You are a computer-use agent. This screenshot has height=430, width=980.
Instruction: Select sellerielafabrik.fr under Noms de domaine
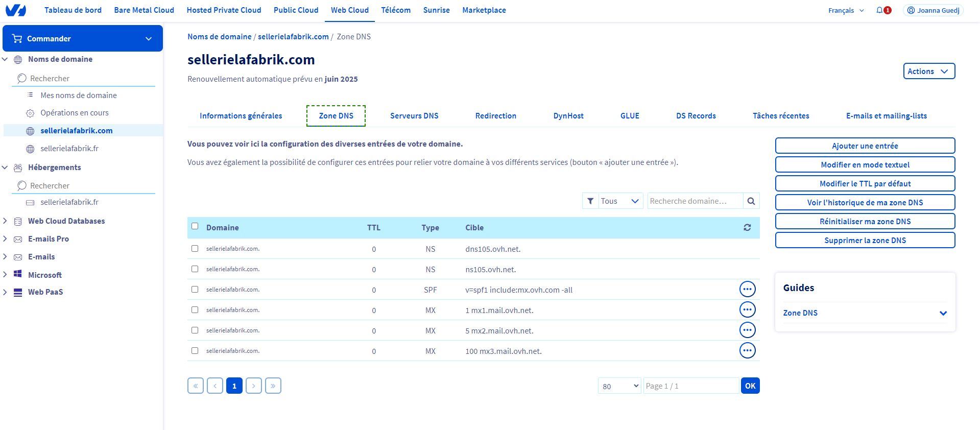tap(69, 149)
